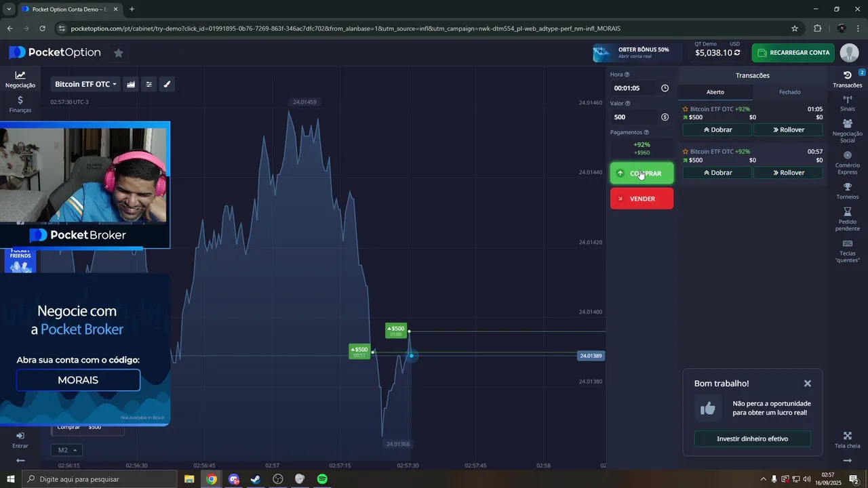Open Pedido pendente hourglass icon

point(848,219)
